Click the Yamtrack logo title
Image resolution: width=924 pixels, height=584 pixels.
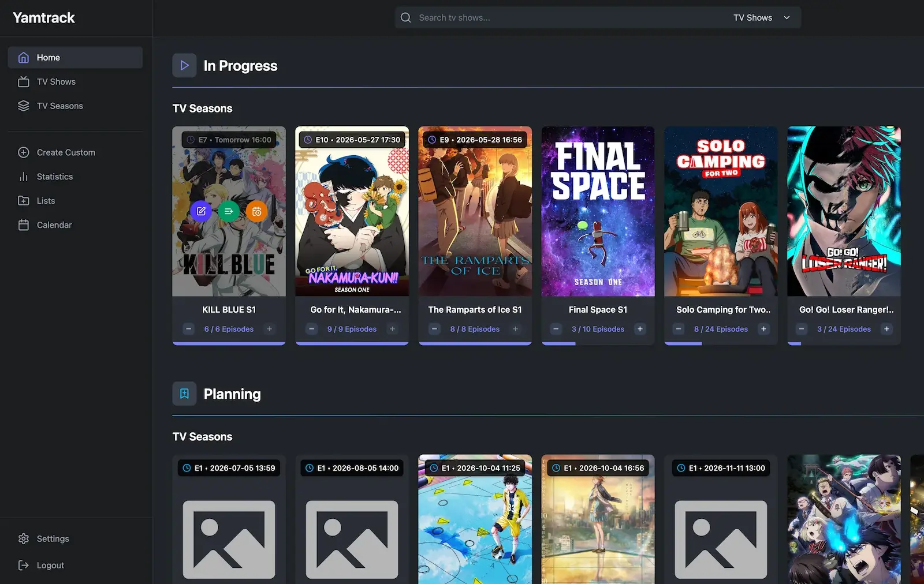tap(44, 18)
